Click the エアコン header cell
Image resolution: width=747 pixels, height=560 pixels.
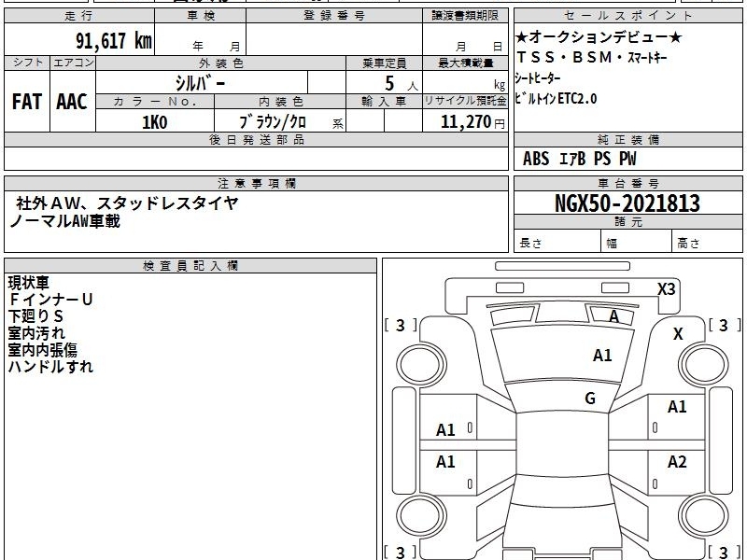click(x=73, y=63)
